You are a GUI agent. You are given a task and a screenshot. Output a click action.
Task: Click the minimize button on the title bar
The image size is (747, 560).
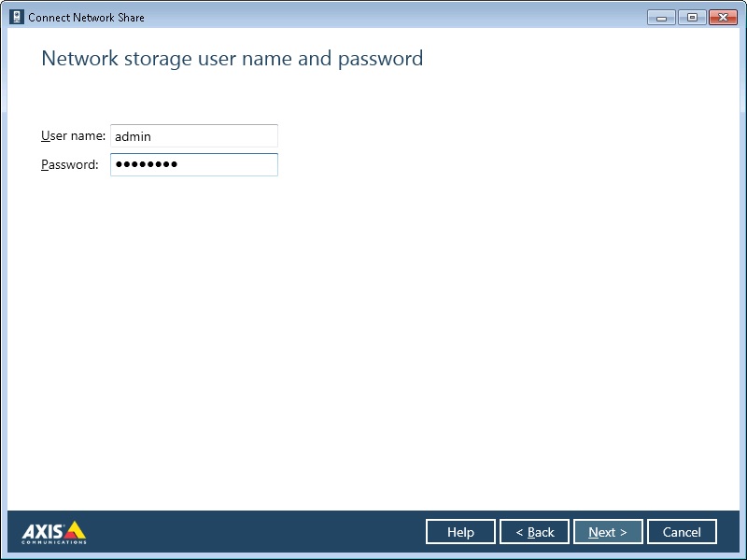coord(660,17)
